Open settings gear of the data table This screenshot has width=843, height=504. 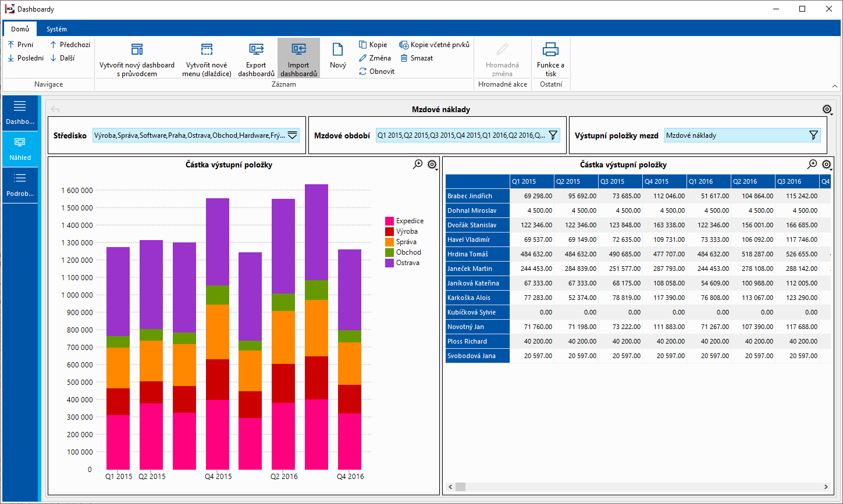click(x=826, y=165)
